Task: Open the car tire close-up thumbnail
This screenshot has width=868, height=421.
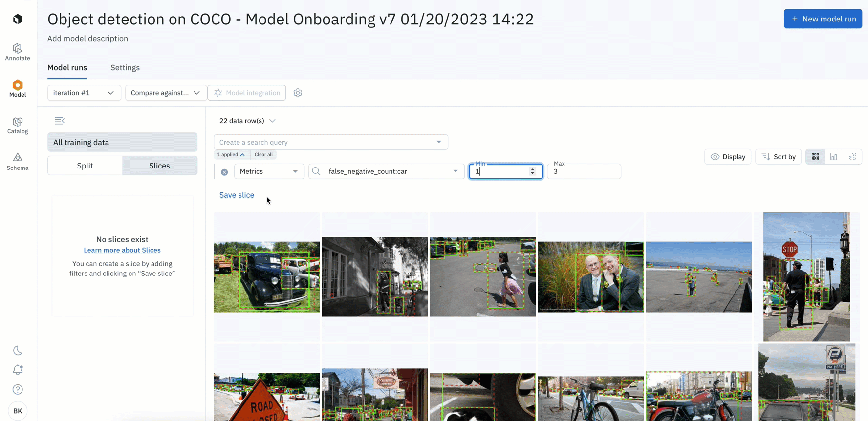Action: click(482, 397)
